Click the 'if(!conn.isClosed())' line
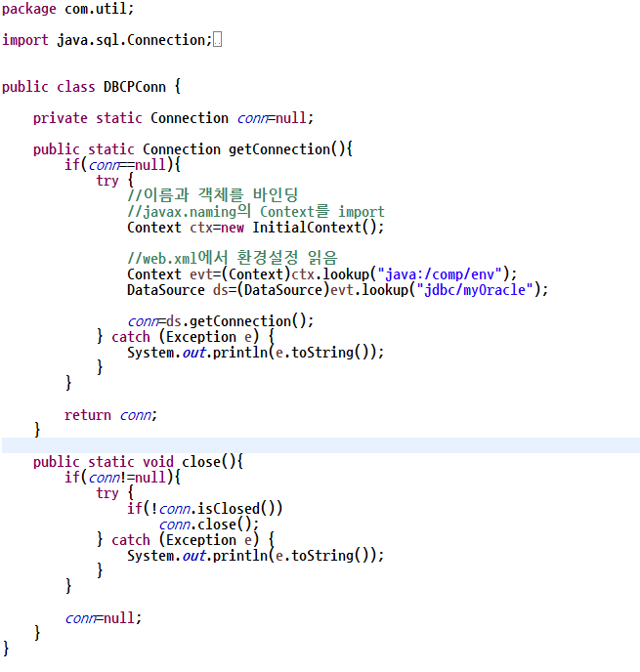The width and height of the screenshot is (640, 672). point(205,508)
